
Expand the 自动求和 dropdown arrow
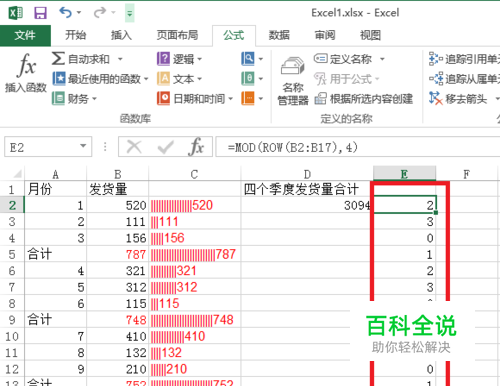coord(120,59)
